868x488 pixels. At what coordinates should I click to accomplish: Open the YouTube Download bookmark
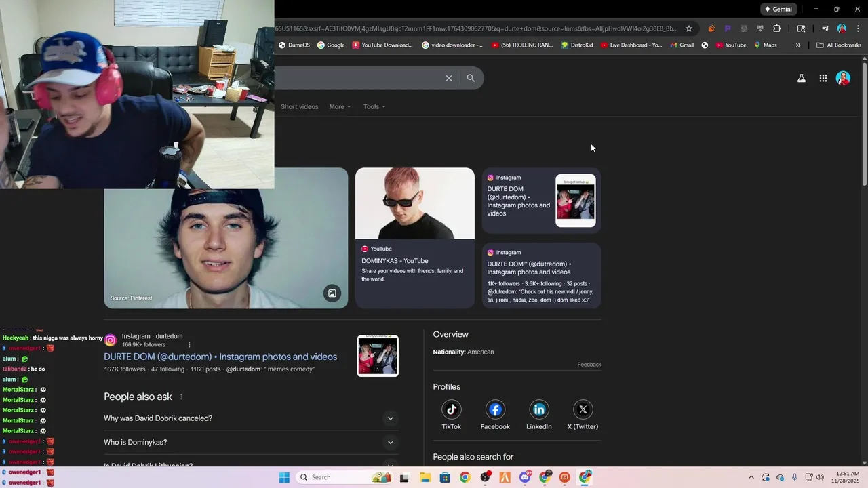click(x=382, y=45)
